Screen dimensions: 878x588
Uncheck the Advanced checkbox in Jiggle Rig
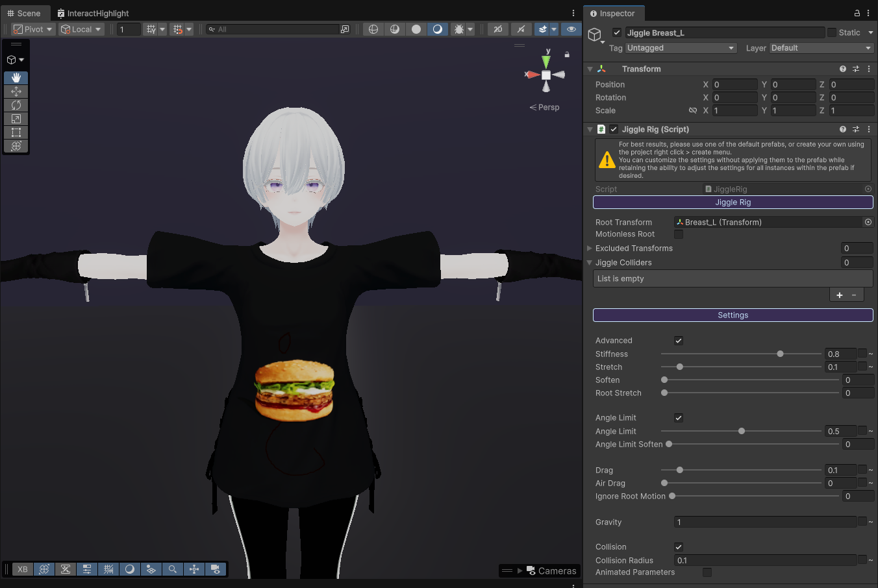pos(678,340)
